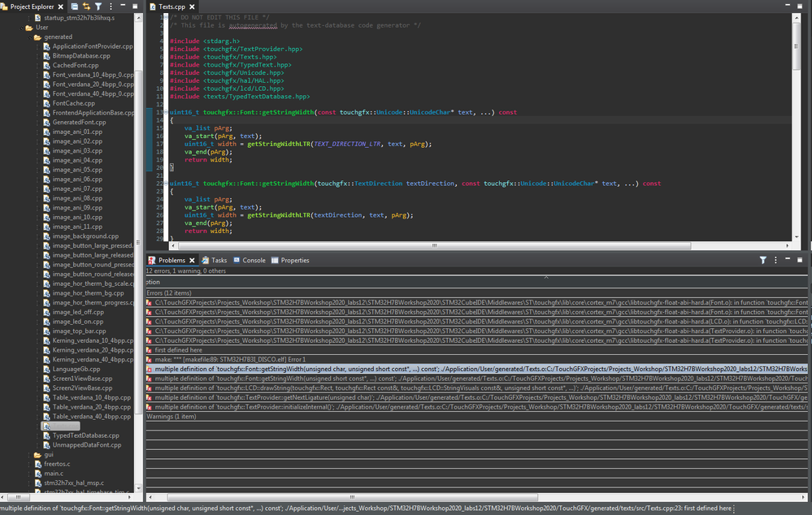Open the Problems view menu (three dots)
This screenshot has height=515, width=812.
(x=775, y=261)
